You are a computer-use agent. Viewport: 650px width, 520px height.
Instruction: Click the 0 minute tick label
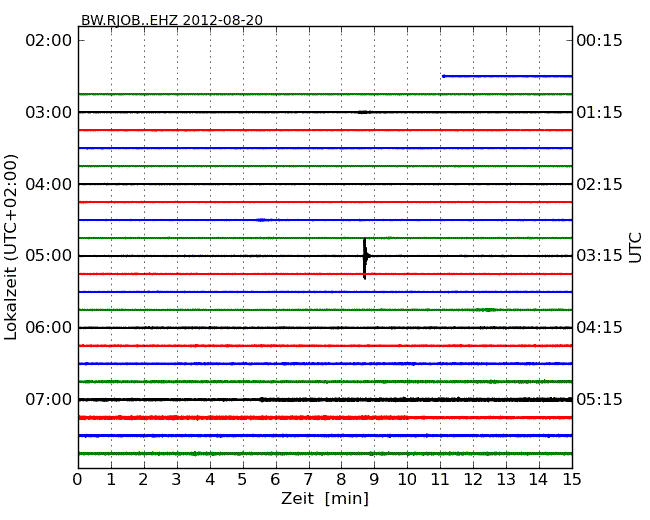click(78, 480)
